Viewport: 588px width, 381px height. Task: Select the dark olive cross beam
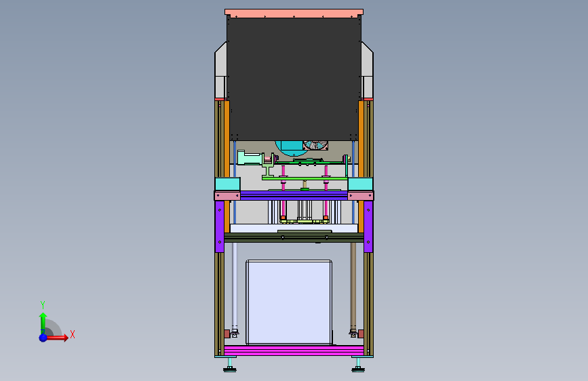pos(294,237)
